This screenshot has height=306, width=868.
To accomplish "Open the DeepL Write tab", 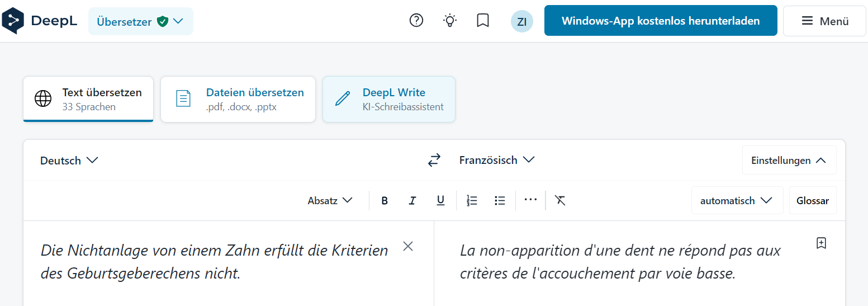I will click(x=389, y=99).
